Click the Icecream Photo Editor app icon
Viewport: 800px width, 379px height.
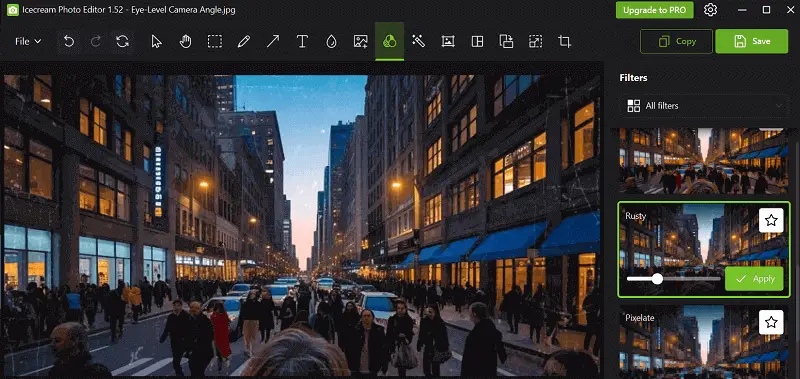click(13, 10)
